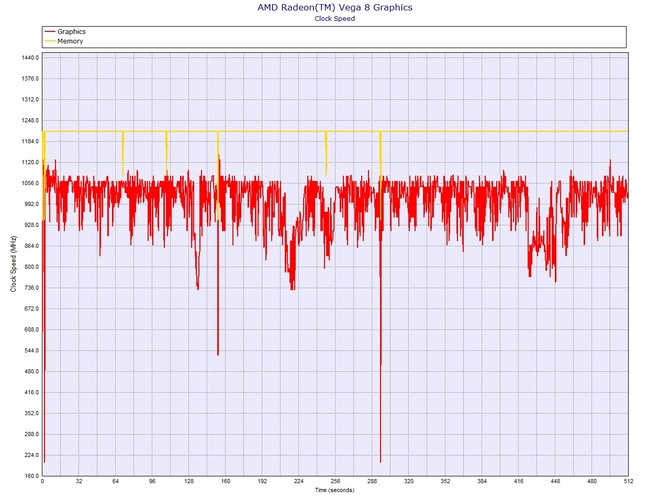This screenshot has width=670, height=502.
Task: Click the y-axis value 1184.0
Action: (x=30, y=141)
